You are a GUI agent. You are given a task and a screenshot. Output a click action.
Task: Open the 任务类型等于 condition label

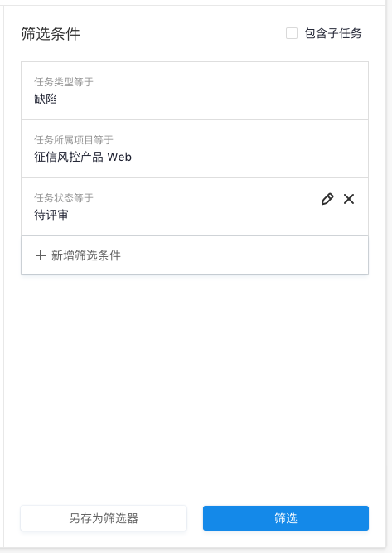point(64,82)
